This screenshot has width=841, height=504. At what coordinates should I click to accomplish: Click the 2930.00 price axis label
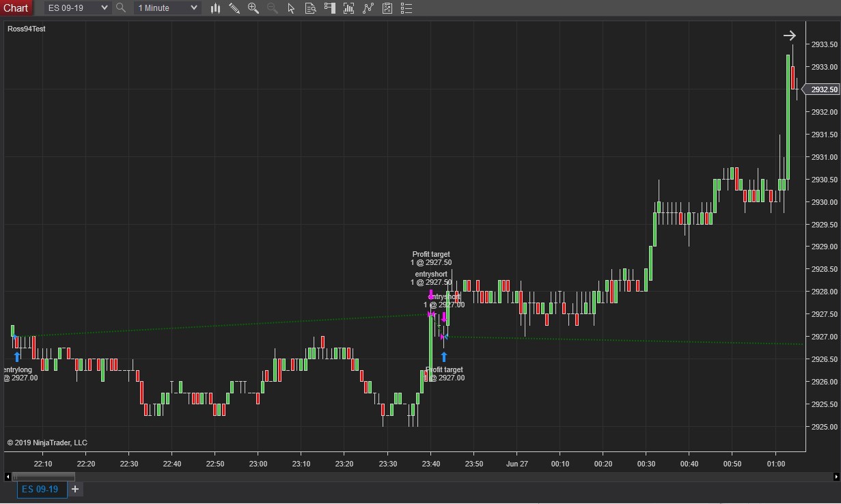point(824,202)
